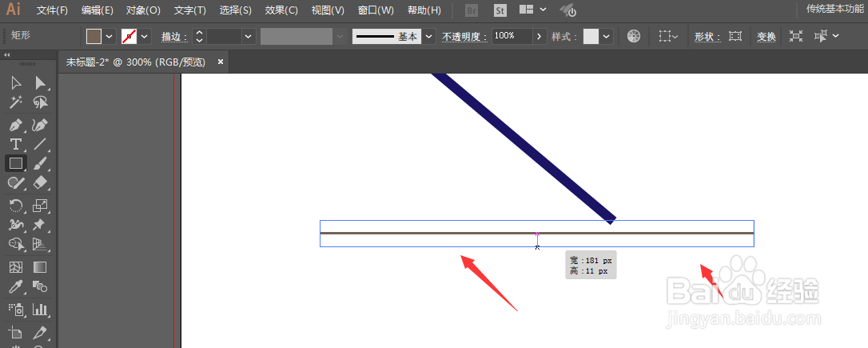Open Adobe Bridge via Br icon
Image resolution: width=868 pixels, height=348 pixels.
coord(472,10)
